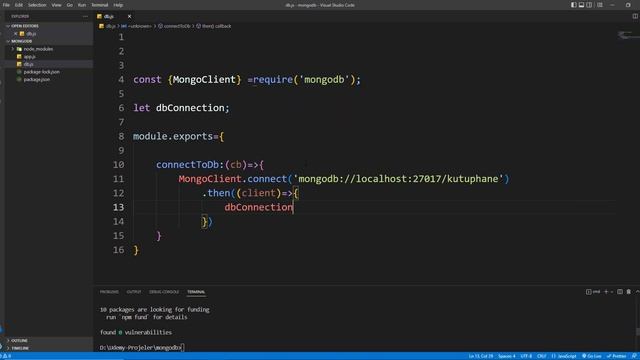Open the Selection menu

37,5
